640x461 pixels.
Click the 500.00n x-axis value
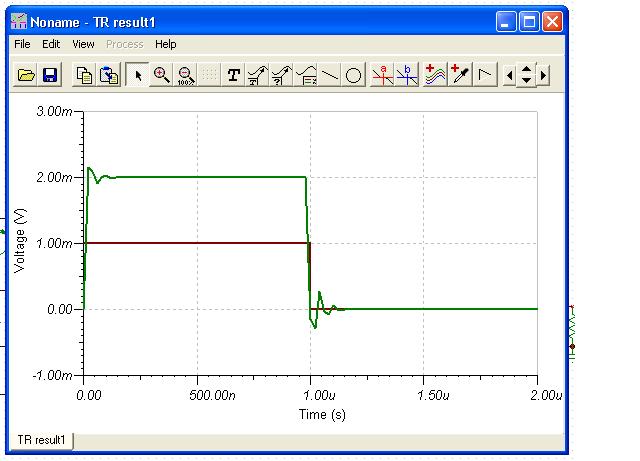tap(212, 395)
